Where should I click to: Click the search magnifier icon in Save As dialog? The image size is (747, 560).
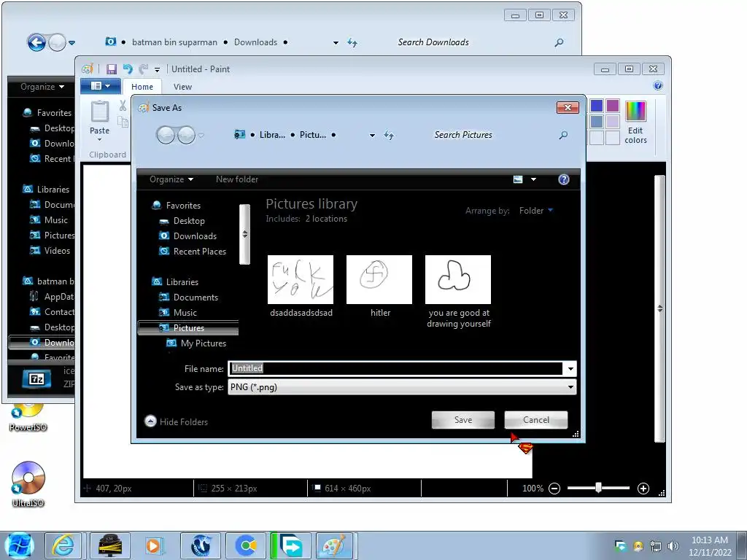[563, 135]
